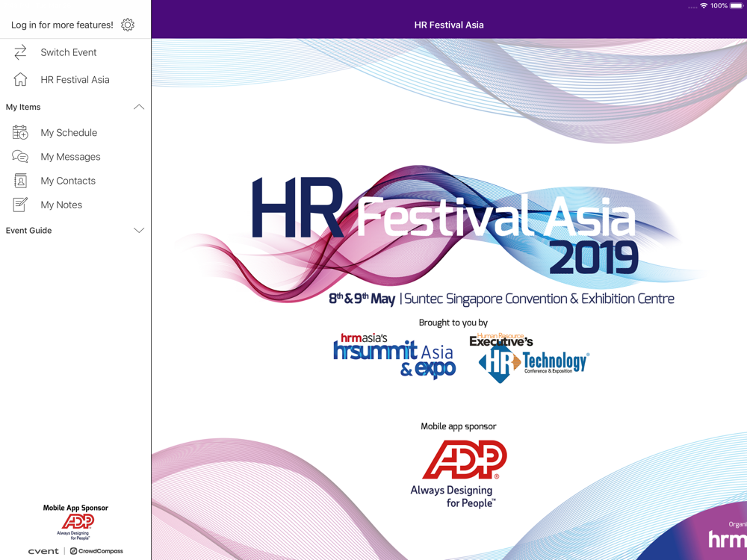Click the My Contacts address book icon
Viewport: 747px width, 560px height.
tap(20, 181)
